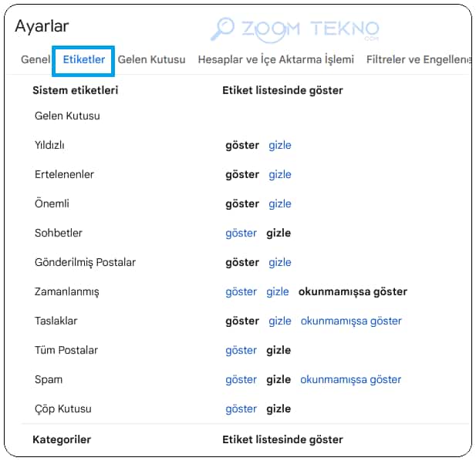Open the Gelen Kutusu settings tab

[151, 59]
